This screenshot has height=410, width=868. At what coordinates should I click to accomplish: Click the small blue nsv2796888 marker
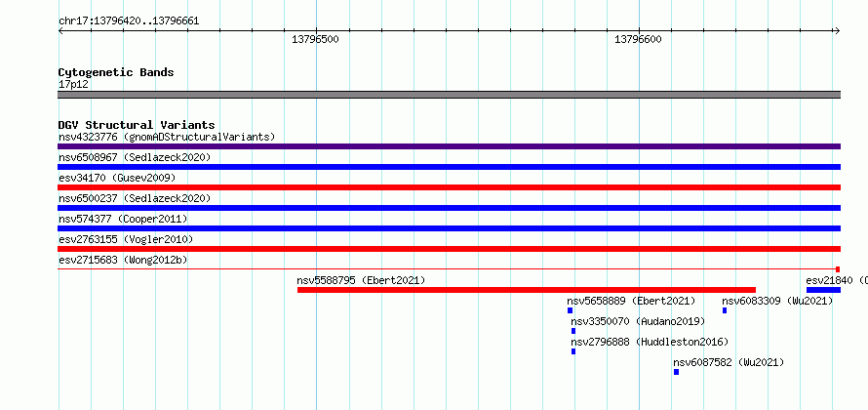(573, 351)
